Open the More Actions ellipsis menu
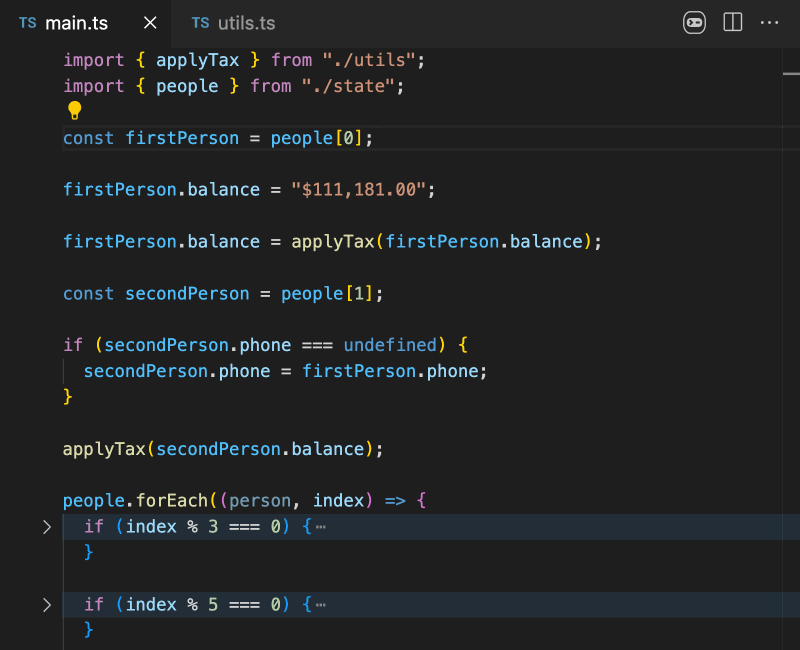This screenshot has width=800, height=650. tap(769, 22)
